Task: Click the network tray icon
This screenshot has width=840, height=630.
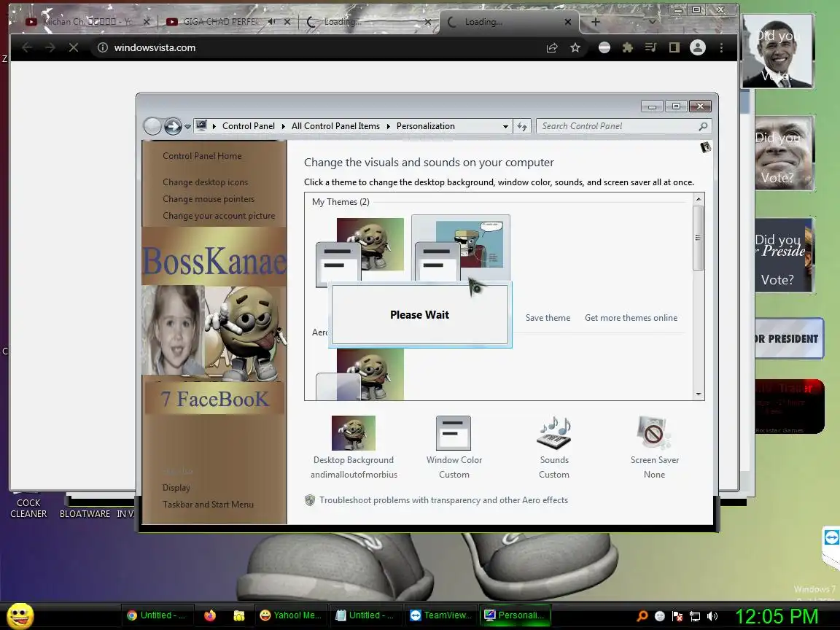Action: (695, 616)
